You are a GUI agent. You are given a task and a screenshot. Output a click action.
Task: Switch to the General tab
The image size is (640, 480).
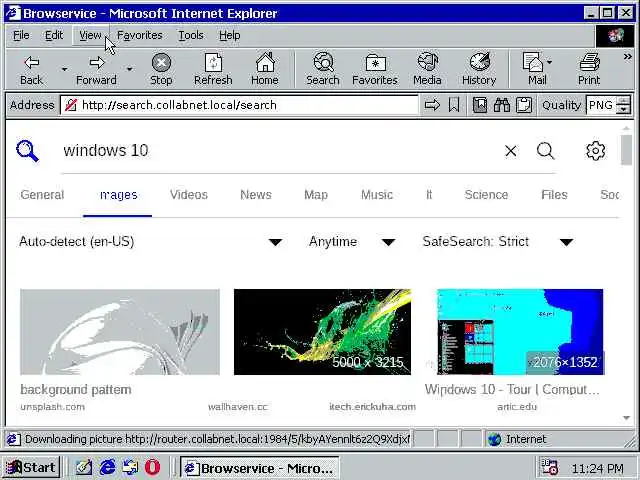coord(42,195)
